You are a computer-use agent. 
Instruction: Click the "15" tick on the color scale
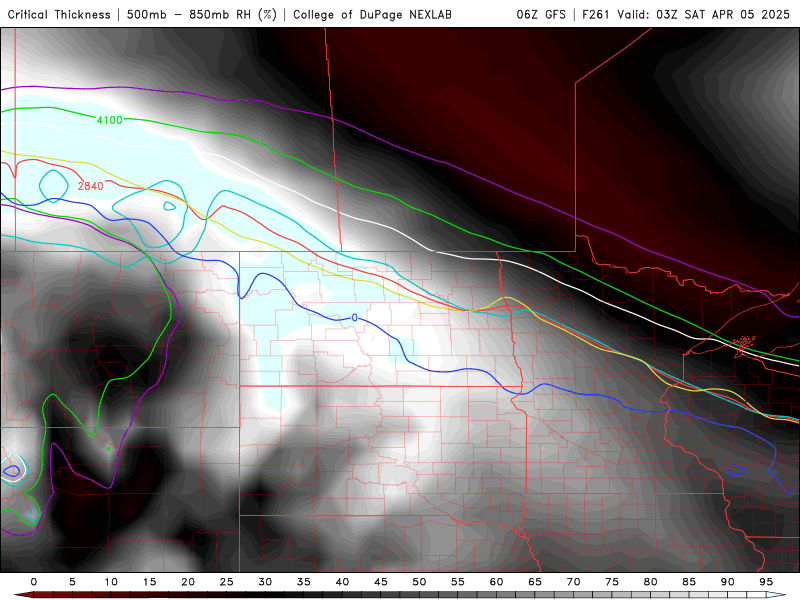point(149,582)
